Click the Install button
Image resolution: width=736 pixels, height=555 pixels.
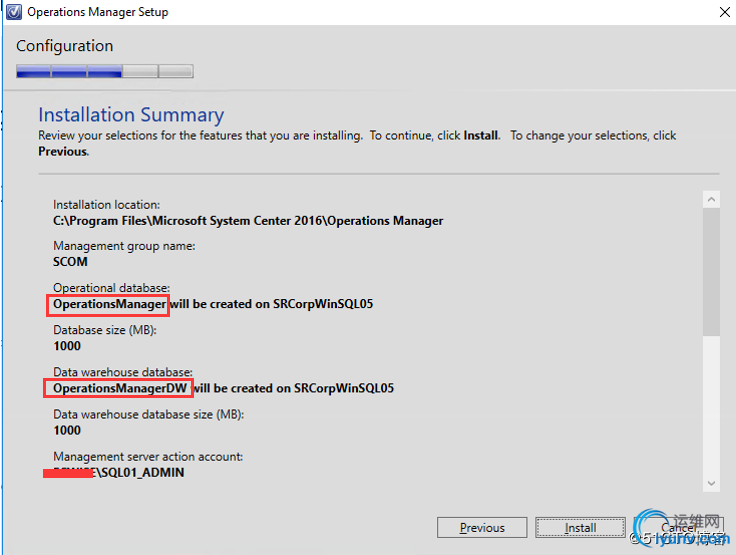click(580, 528)
